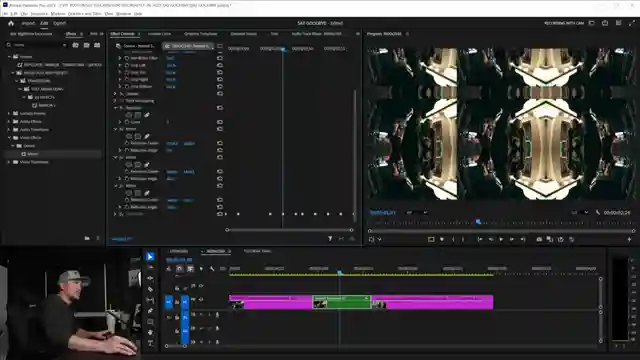Open timeline display settings wrench
The height and width of the screenshot is (360, 640).
[212, 269]
